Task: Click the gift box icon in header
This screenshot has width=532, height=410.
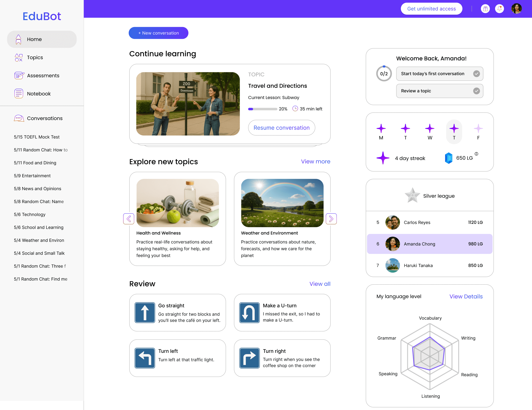Action: coord(485,9)
